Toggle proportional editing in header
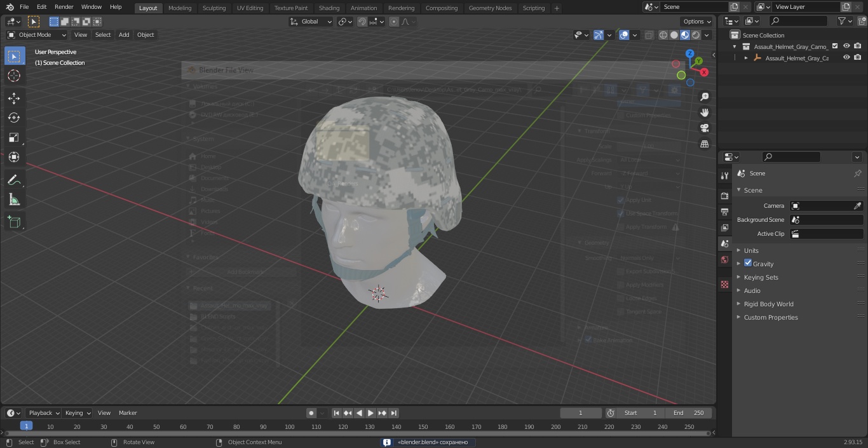The width and height of the screenshot is (868, 448). 394,22
